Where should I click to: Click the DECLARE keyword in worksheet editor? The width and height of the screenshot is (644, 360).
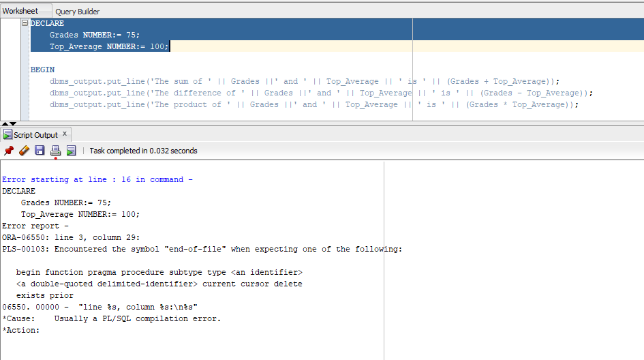click(47, 23)
